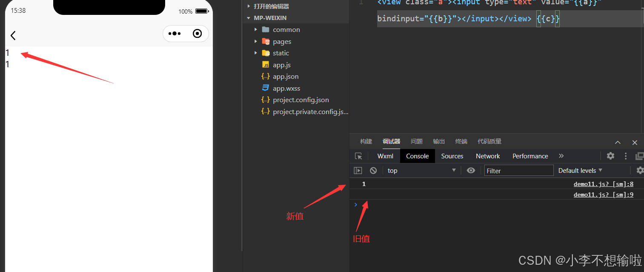Open DevTools settings gear icon
Screen dimensions: 644x272
[610, 156]
